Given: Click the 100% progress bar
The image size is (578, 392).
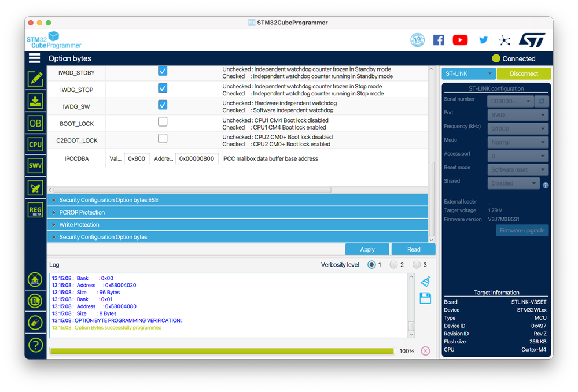Looking at the screenshot, I should [x=222, y=351].
